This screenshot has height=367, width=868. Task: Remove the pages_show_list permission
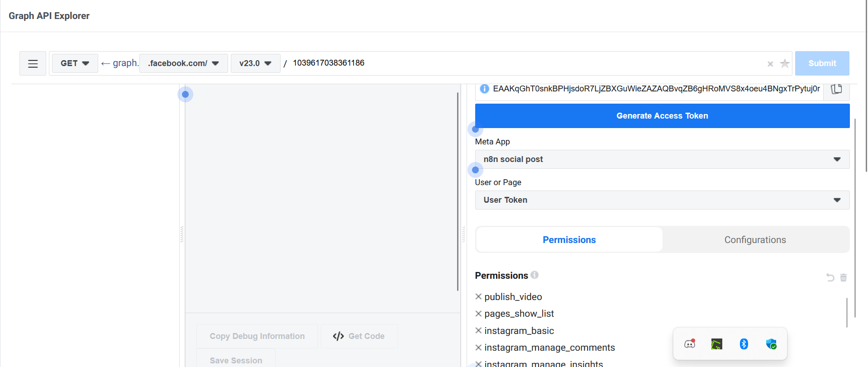478,314
